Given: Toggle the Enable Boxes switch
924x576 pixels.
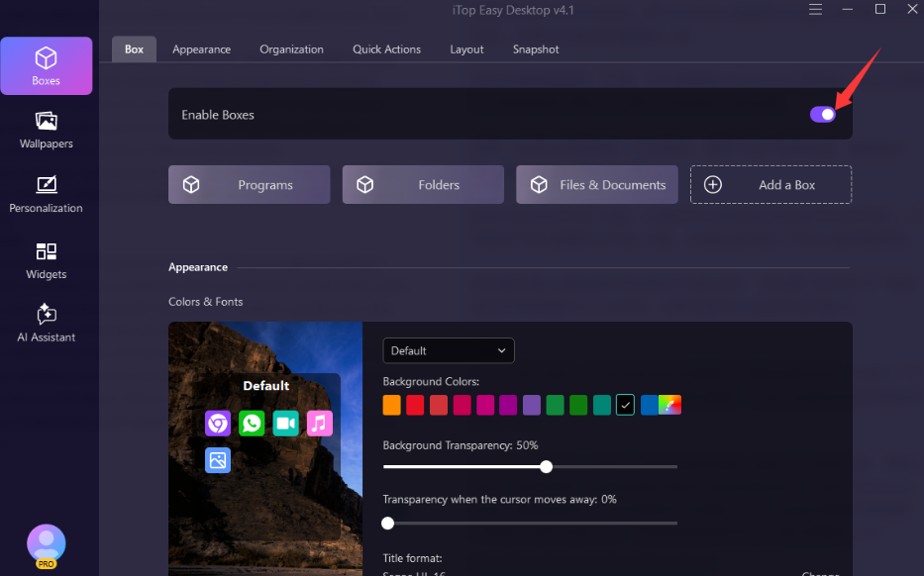Looking at the screenshot, I should point(823,115).
